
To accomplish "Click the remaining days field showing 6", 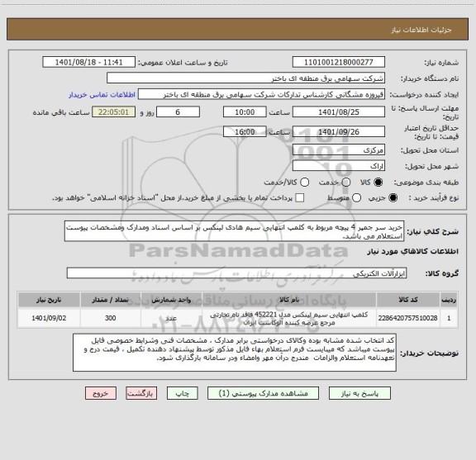I will [178, 112].
